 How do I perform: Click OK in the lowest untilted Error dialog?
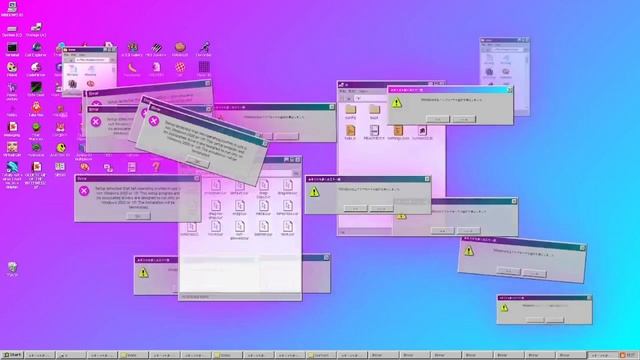pos(138,216)
